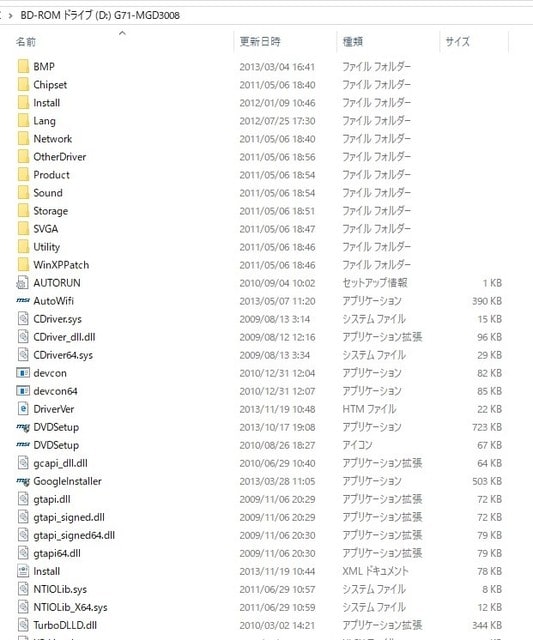Select the gtapi_signed64.dll file name
533x640 pixels.
tap(74, 535)
